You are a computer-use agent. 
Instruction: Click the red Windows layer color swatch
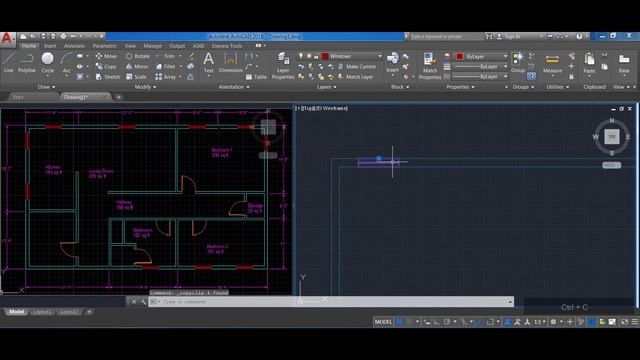325,56
